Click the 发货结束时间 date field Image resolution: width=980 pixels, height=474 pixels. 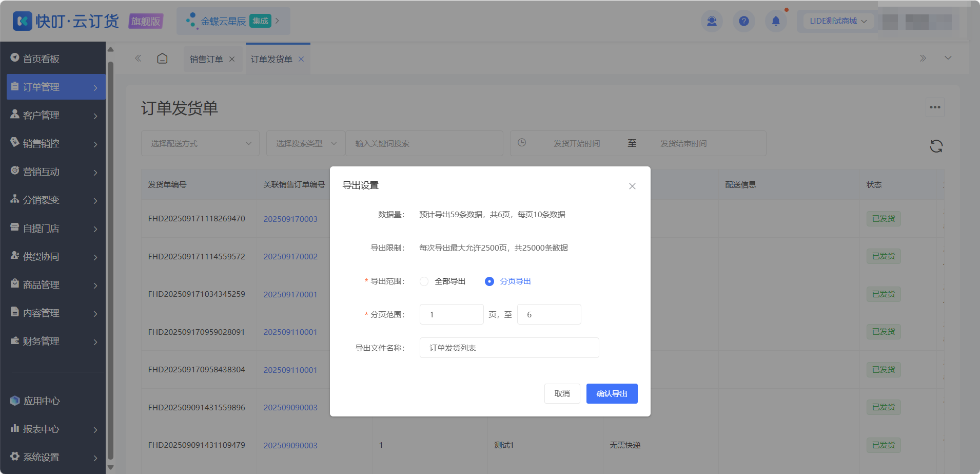pos(683,143)
